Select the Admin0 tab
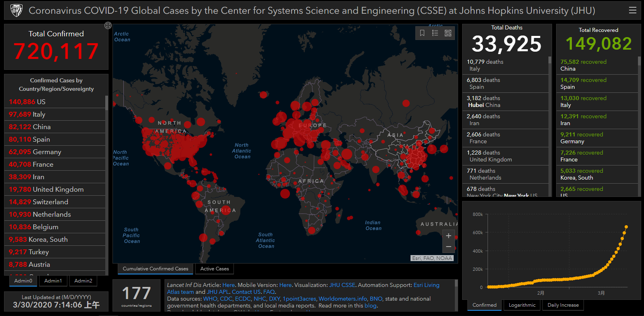 (x=23, y=280)
